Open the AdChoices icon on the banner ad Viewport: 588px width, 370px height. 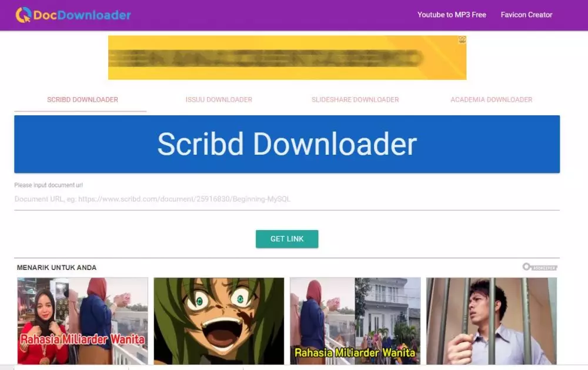click(461, 39)
